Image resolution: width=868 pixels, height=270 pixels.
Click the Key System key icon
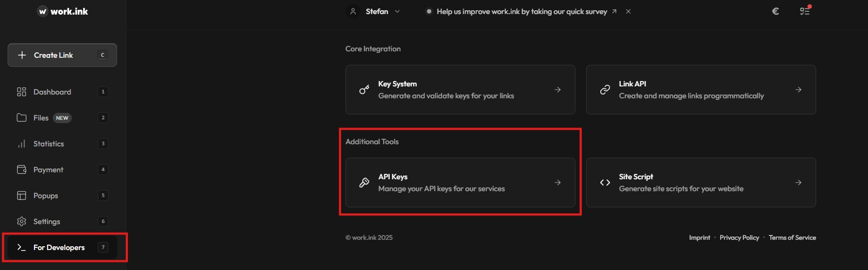coord(364,90)
